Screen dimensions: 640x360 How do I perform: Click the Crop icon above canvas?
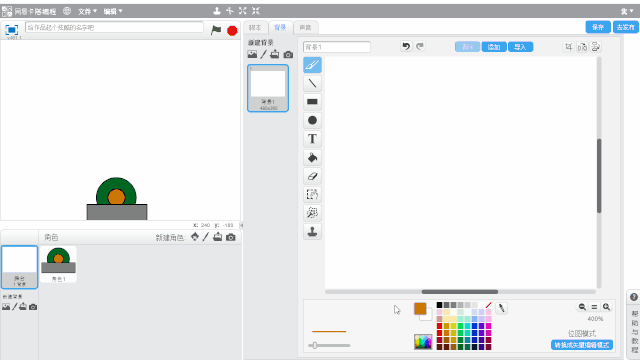click(x=569, y=47)
